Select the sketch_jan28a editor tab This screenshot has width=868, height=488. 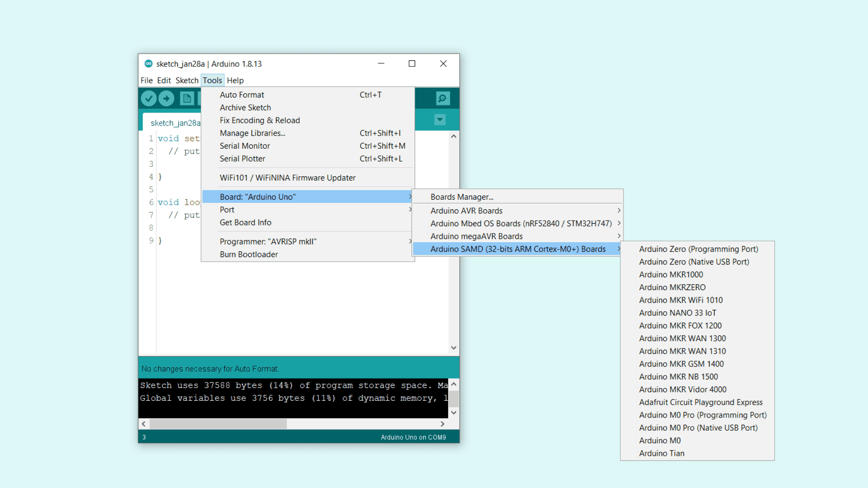point(175,123)
